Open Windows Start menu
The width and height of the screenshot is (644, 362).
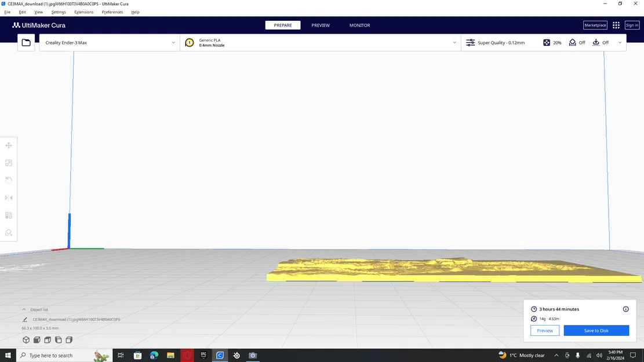pyautogui.click(x=8, y=356)
